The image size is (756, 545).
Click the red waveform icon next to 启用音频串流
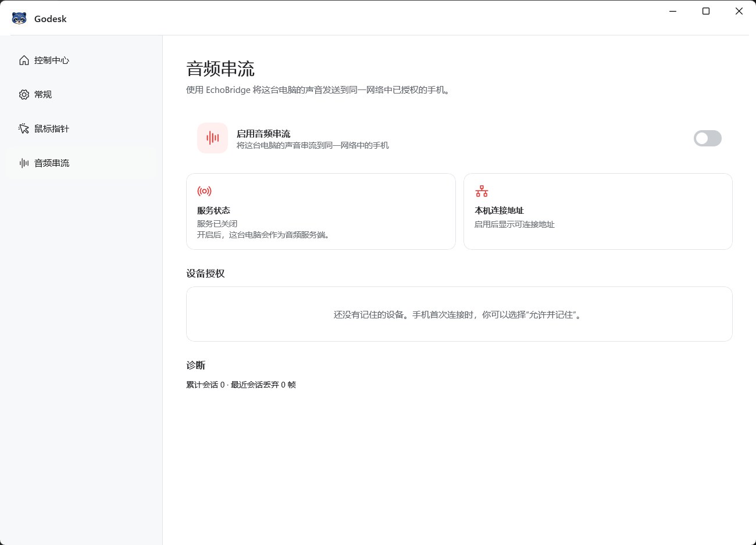(x=212, y=138)
